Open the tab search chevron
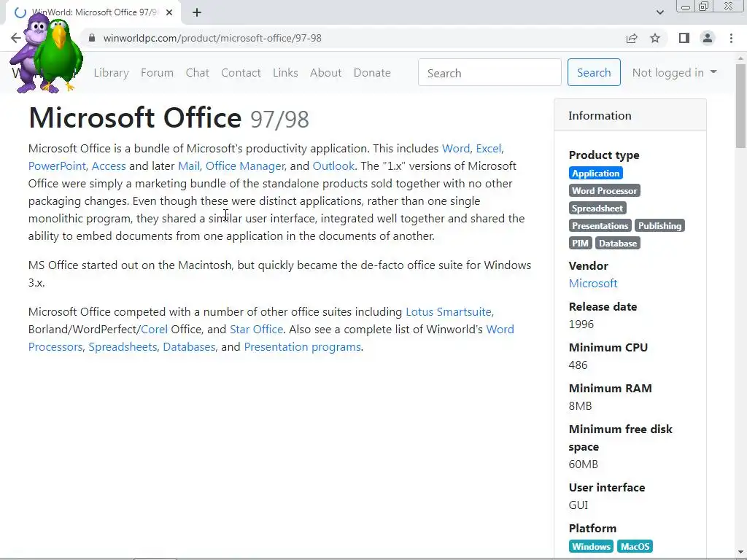Image resolution: width=747 pixels, height=560 pixels. point(659,12)
